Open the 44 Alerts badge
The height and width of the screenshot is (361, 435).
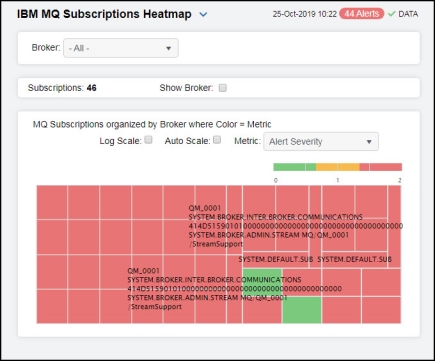point(362,14)
